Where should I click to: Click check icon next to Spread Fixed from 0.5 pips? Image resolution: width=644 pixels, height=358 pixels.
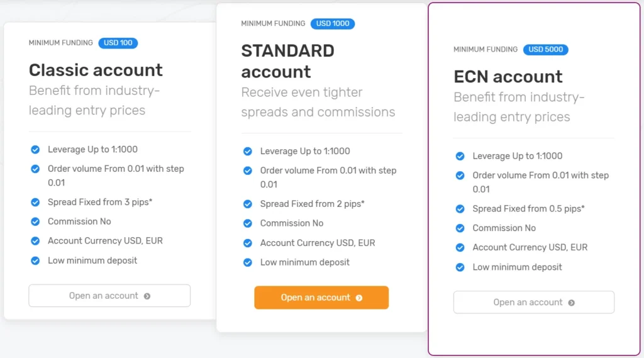(460, 209)
